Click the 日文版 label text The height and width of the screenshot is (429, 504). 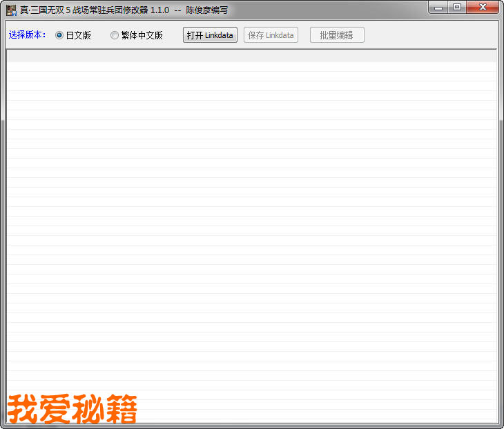[x=78, y=35]
